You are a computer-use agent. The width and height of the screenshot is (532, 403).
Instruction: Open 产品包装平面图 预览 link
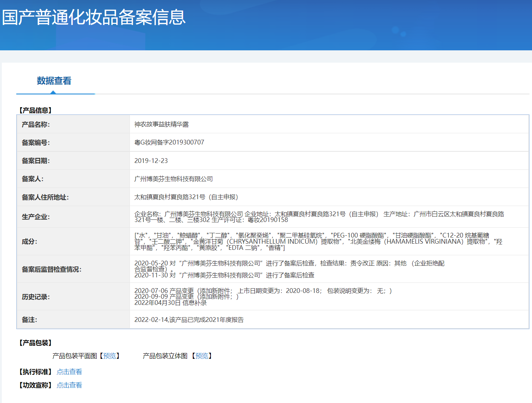[x=110, y=356]
